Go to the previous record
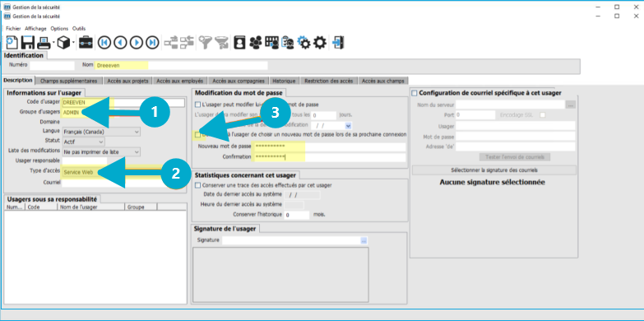This screenshot has width=644, height=321. pos(120,42)
